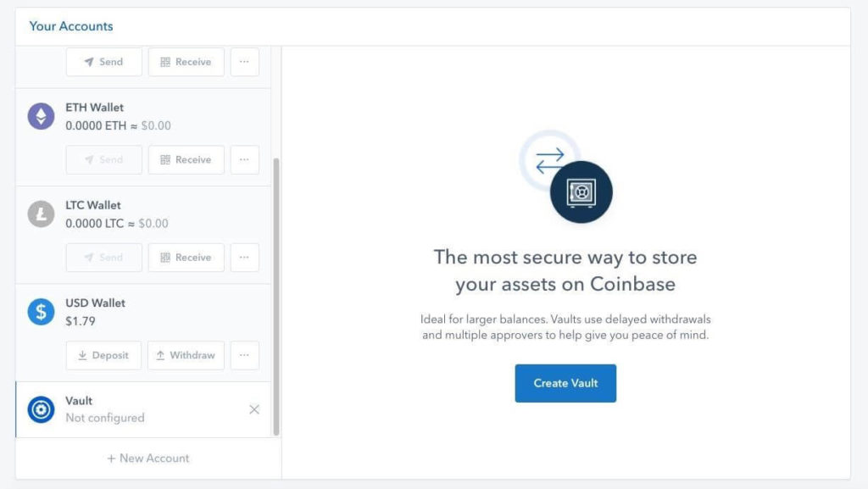Click the USD dollar sign icon
Screen dimensions: 868x489
click(41, 312)
